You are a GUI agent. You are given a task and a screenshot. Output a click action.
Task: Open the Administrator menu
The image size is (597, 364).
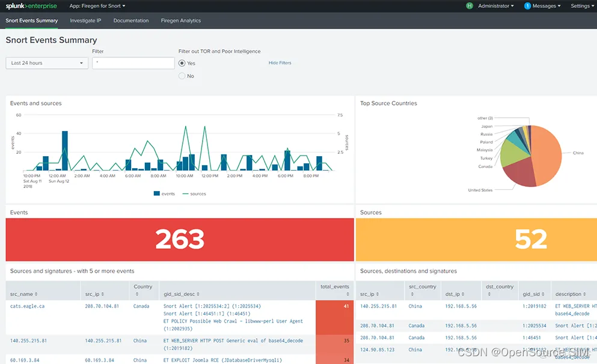point(496,5)
